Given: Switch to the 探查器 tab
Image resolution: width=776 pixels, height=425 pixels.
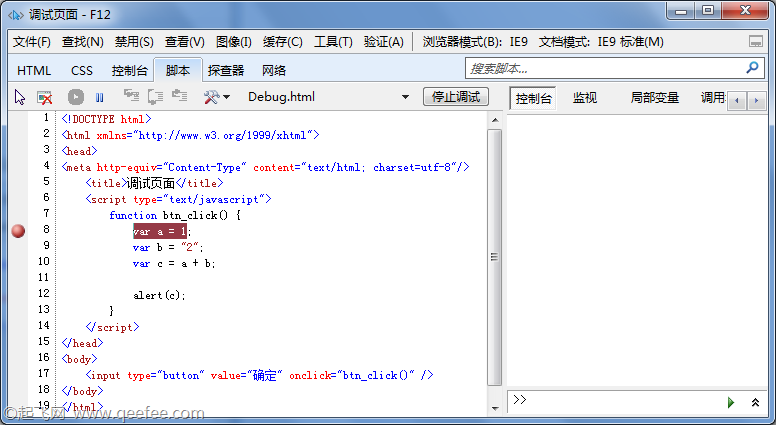Looking at the screenshot, I should tap(226, 71).
